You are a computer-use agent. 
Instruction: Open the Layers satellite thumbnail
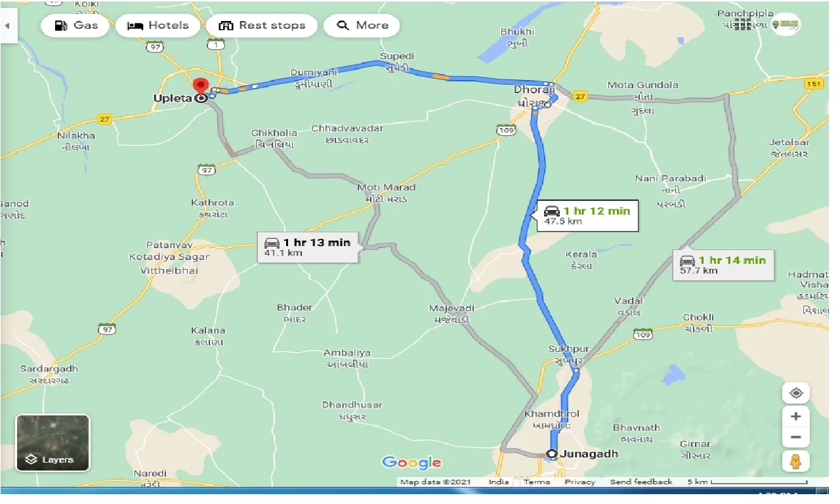tap(52, 442)
